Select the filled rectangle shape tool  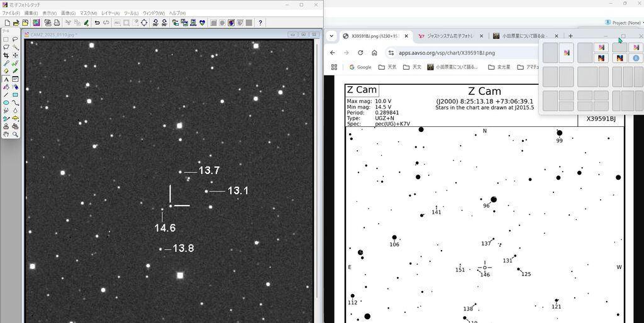coord(15,95)
